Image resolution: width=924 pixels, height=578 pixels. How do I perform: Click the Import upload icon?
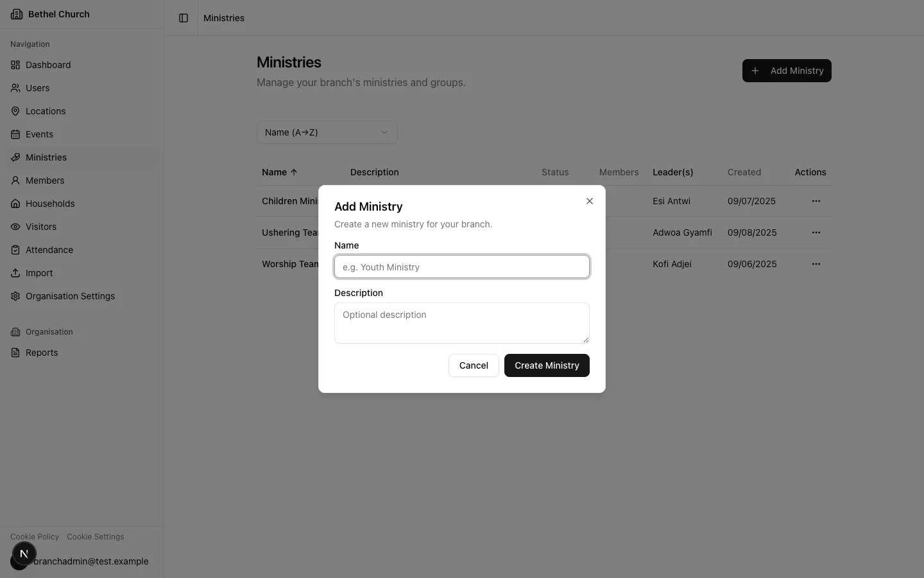tap(15, 273)
